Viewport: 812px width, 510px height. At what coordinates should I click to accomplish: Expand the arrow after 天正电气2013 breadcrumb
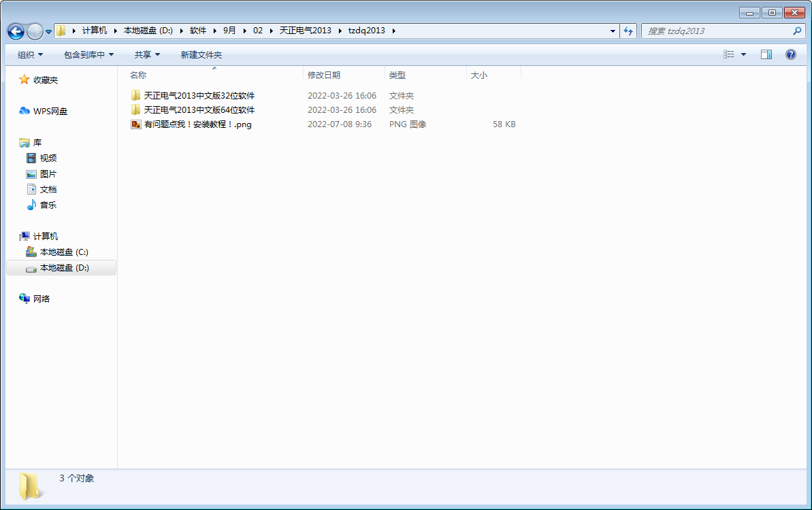(340, 31)
